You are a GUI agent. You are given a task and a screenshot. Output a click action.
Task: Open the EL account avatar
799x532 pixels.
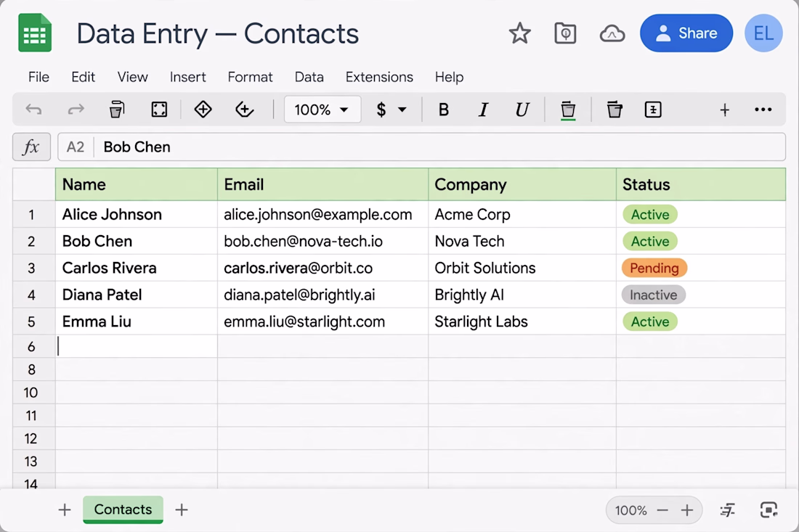[763, 33]
